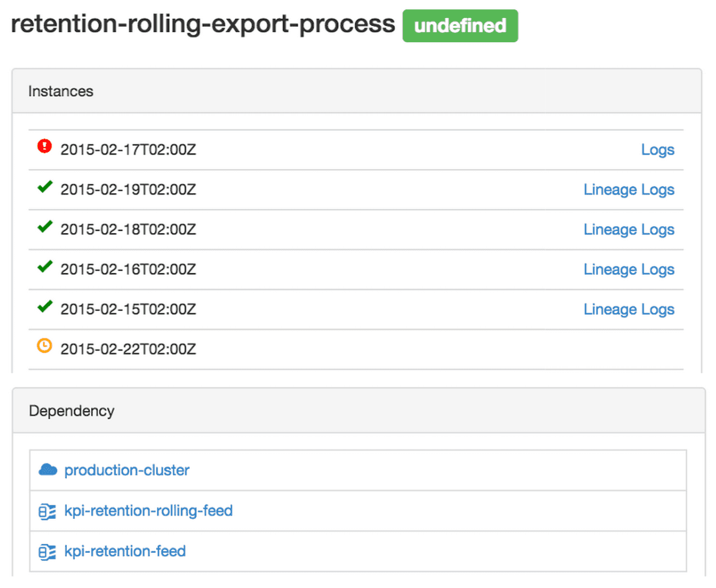Open Lineage for the 2015-02-15 instance
This screenshot has height=588, width=716.
coord(610,310)
